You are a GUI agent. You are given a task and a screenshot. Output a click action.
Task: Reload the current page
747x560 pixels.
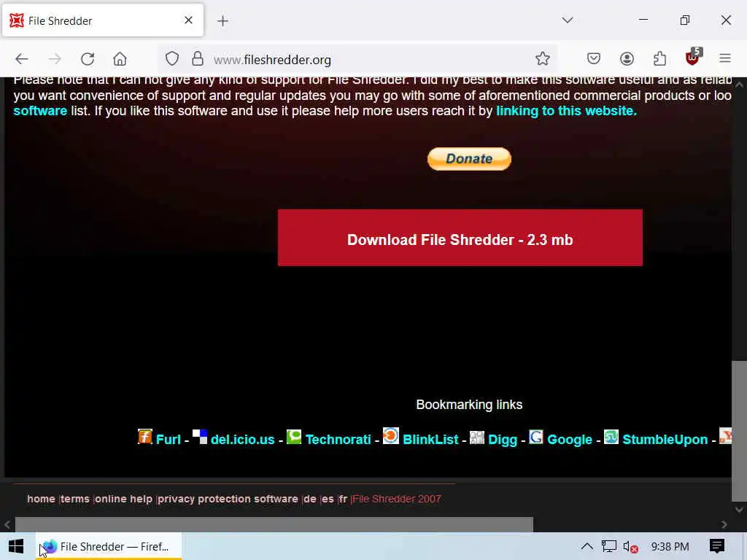88,59
